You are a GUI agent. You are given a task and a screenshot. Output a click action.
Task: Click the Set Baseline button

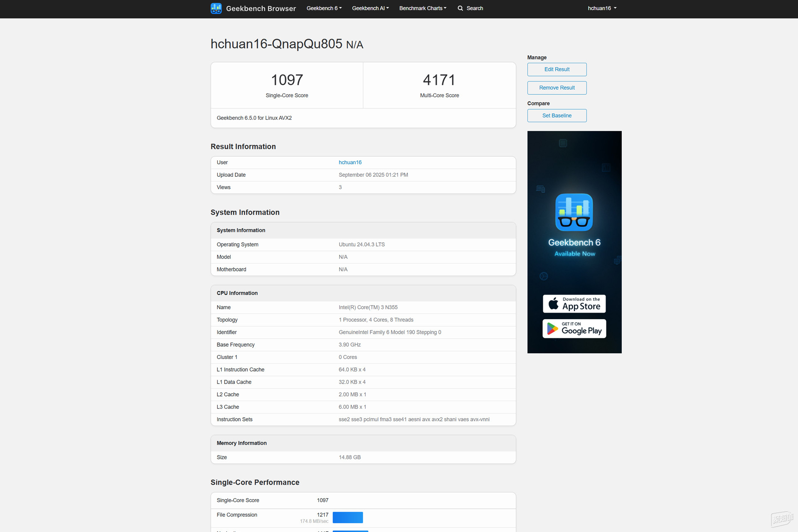(x=557, y=116)
